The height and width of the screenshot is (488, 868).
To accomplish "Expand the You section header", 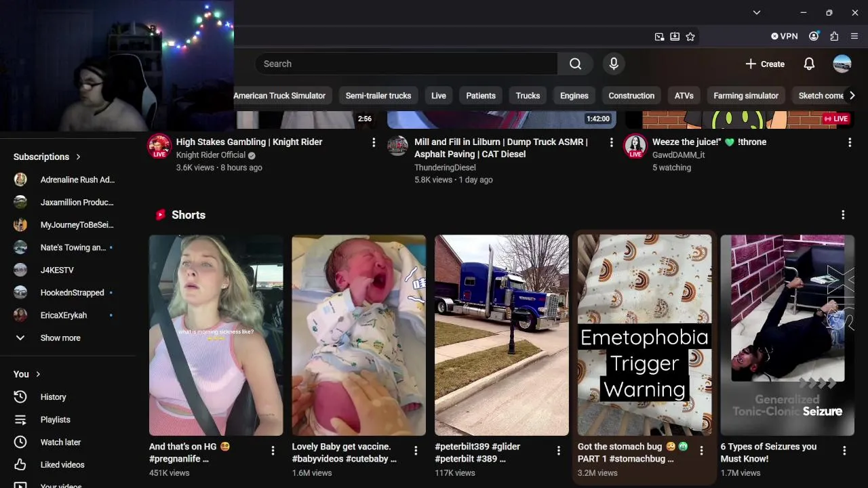I will click(27, 374).
